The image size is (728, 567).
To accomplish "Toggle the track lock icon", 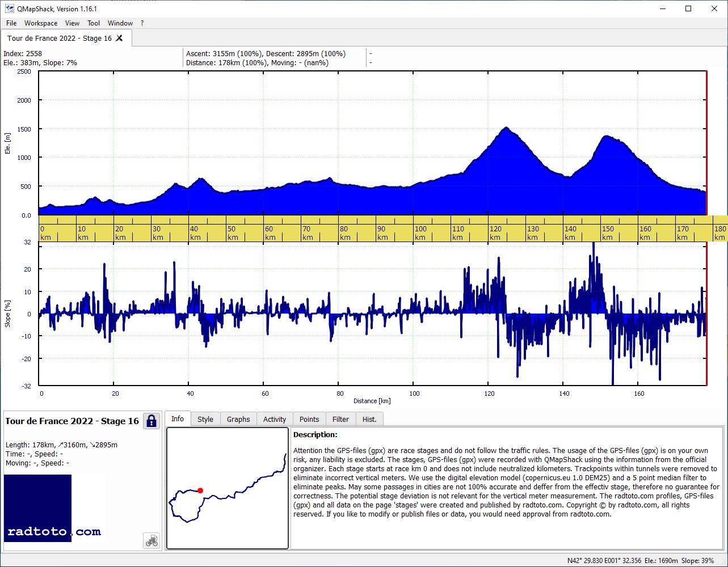I will coord(152,421).
